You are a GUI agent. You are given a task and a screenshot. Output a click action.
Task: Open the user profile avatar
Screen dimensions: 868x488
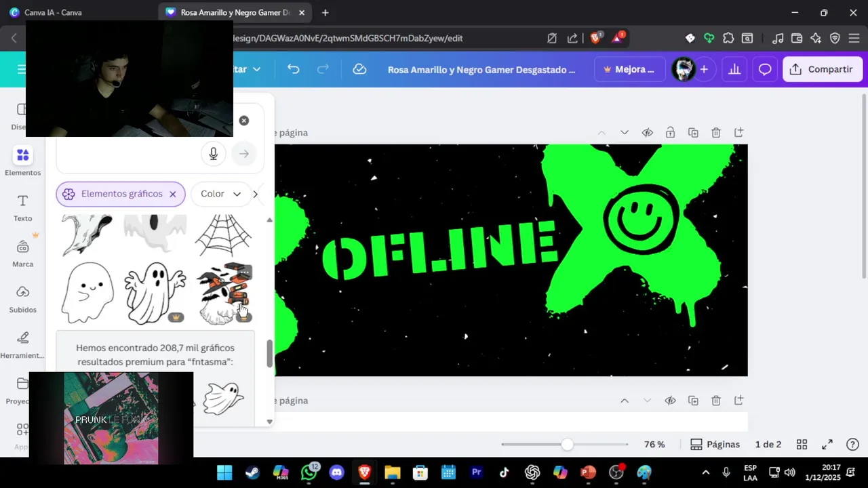click(x=683, y=69)
